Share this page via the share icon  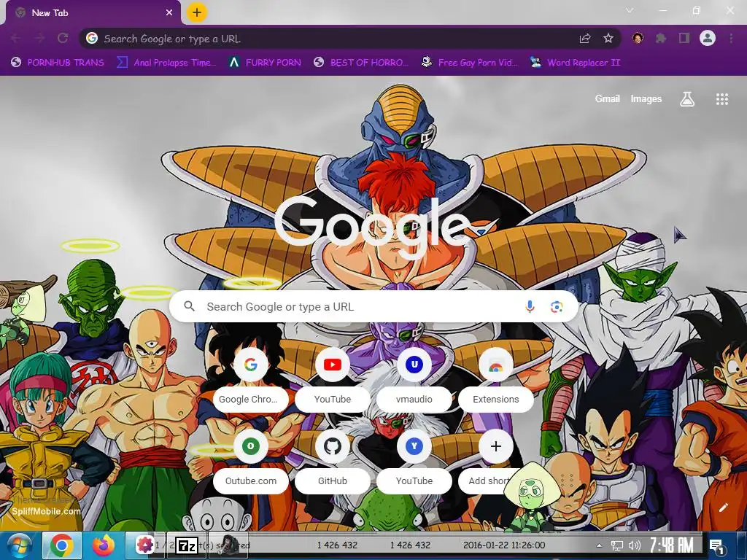585,38
